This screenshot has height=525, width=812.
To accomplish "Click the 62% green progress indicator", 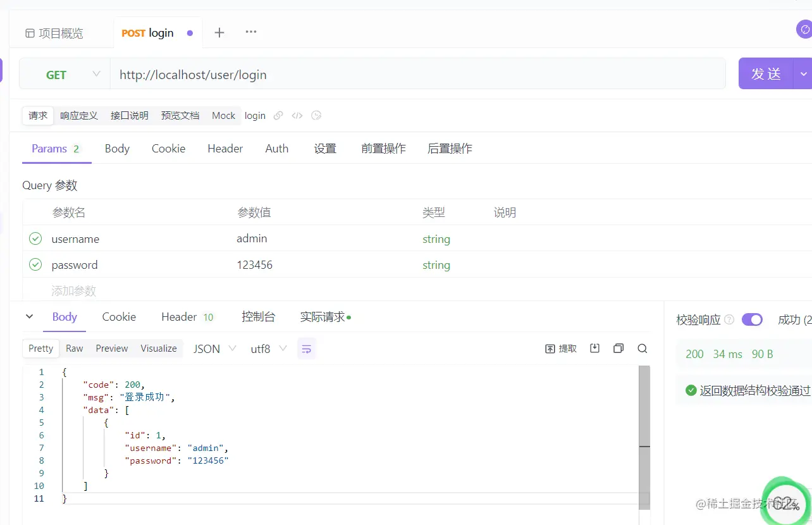I will coord(786,503).
